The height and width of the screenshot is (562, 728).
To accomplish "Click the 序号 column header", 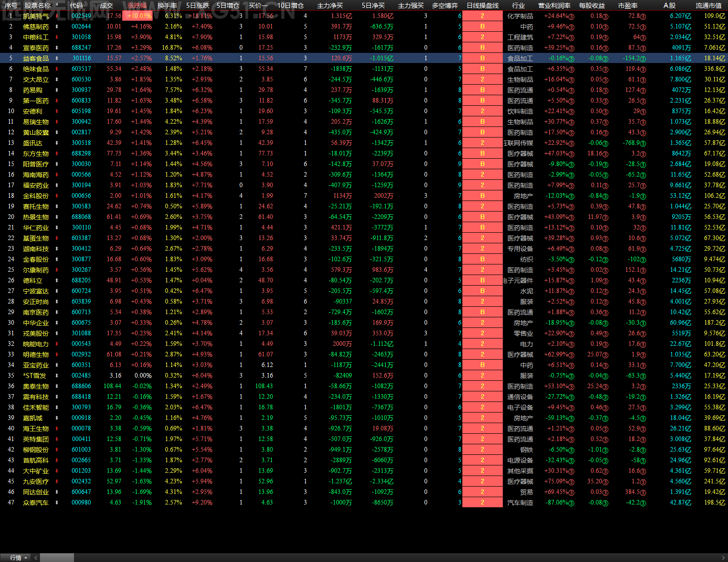I will pyautogui.click(x=11, y=6).
